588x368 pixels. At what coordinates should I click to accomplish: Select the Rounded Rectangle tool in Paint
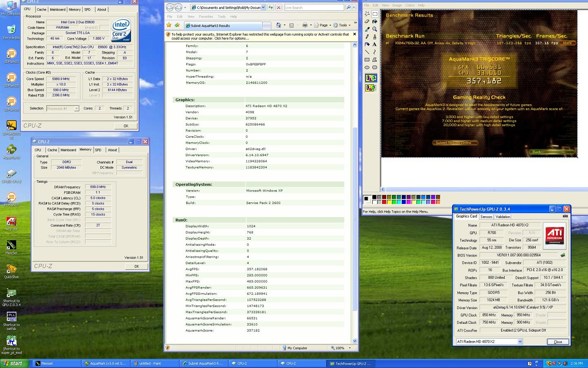tap(374, 67)
